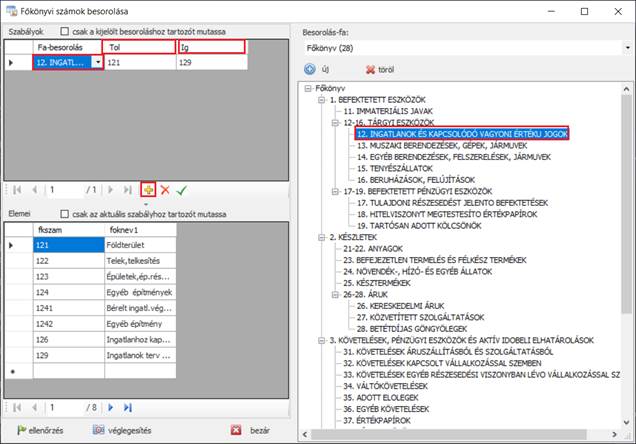Select 12. INGATLANOK ÉS KAPCSOLÓDÓ tree item
Screen dimensions: 636x444
point(462,134)
